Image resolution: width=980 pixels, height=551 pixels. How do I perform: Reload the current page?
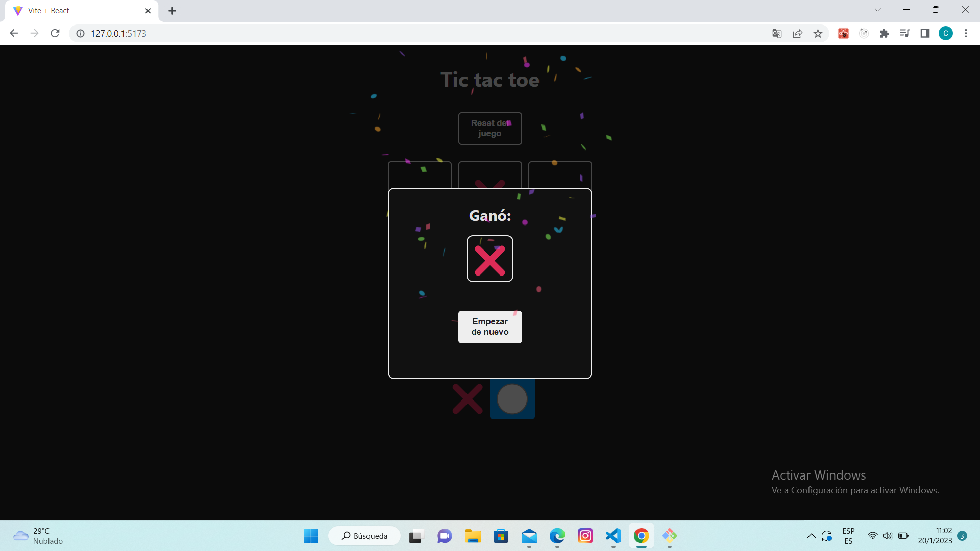coord(55,33)
